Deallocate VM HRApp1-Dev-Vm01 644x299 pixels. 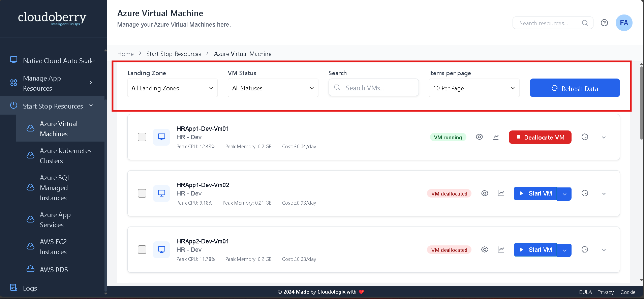coord(540,137)
